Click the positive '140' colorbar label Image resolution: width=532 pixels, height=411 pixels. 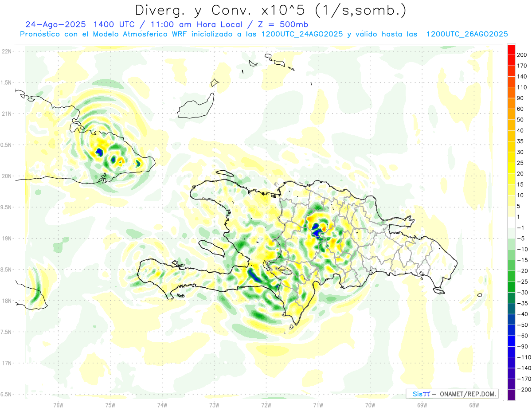(522, 77)
